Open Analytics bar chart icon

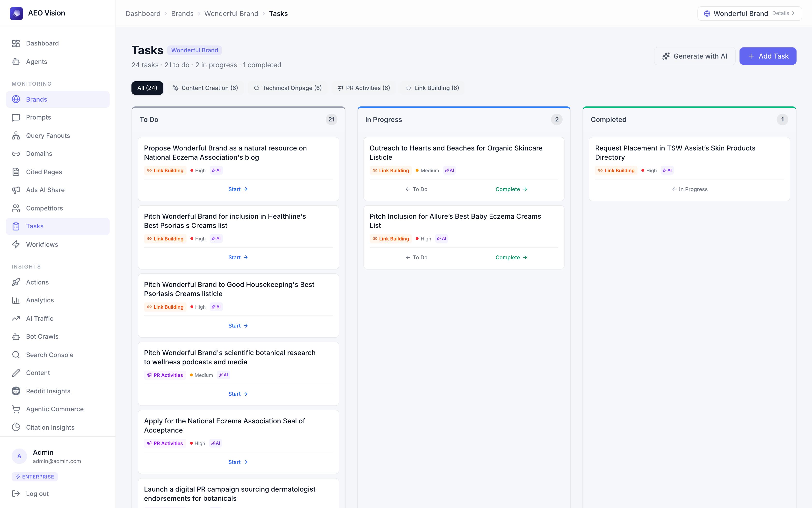[16, 300]
